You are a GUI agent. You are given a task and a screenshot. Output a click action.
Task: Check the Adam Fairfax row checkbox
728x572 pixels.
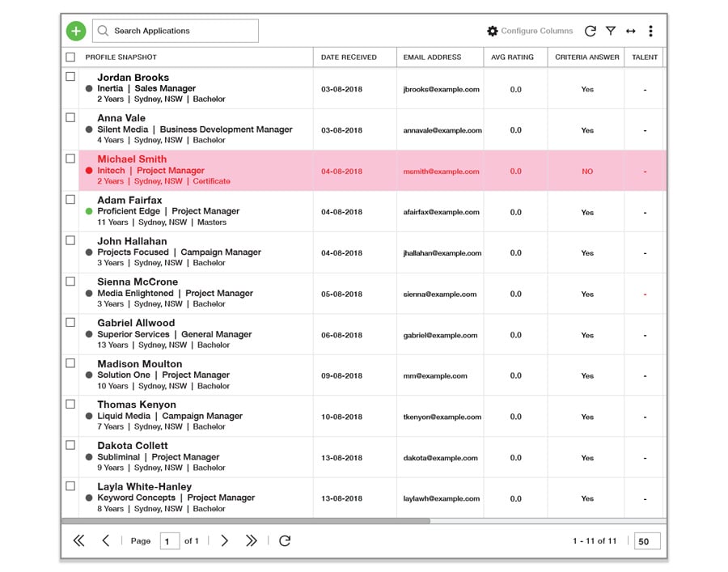click(x=70, y=199)
